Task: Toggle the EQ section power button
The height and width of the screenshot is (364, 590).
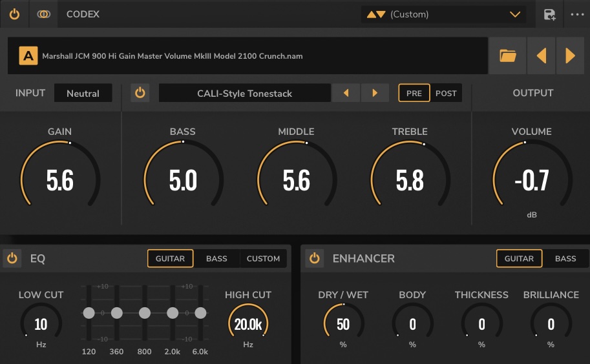Action: pyautogui.click(x=12, y=258)
